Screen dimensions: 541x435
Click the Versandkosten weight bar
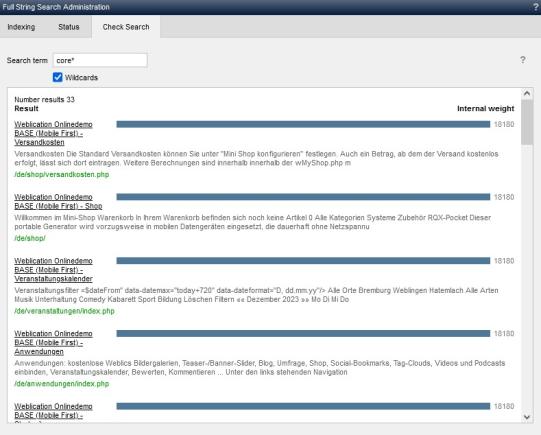coord(303,124)
